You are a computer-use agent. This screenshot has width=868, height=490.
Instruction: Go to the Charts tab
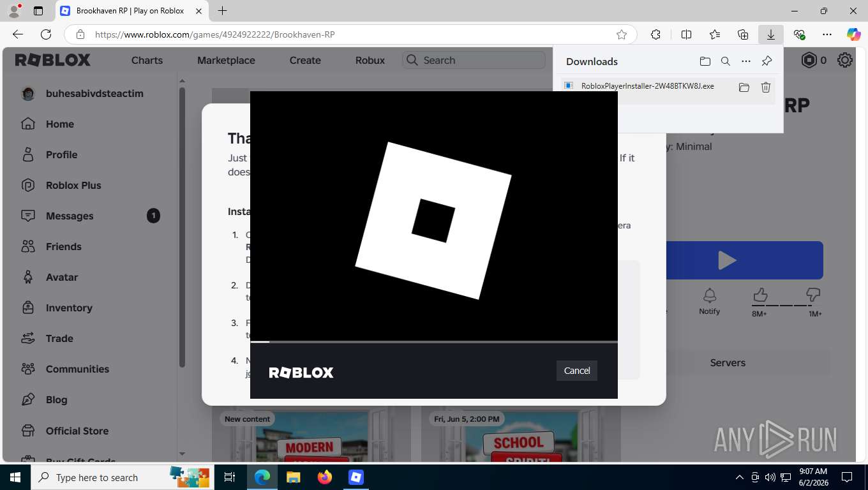click(147, 60)
